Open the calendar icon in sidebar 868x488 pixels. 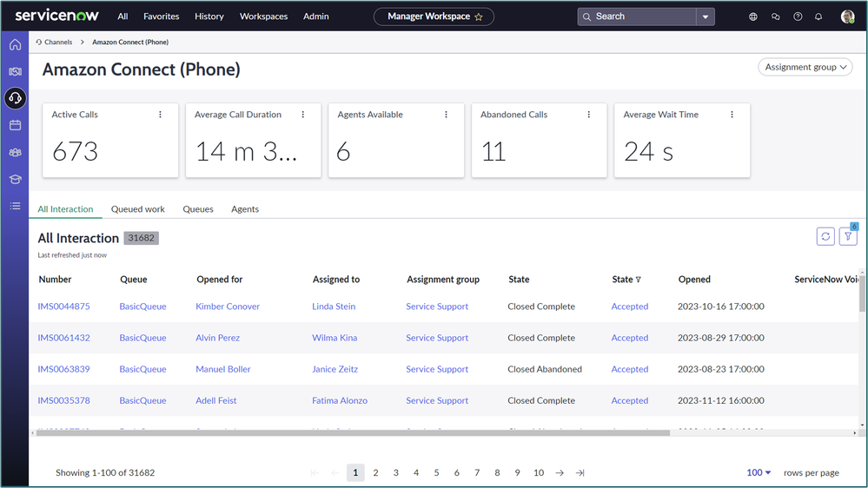click(x=15, y=125)
